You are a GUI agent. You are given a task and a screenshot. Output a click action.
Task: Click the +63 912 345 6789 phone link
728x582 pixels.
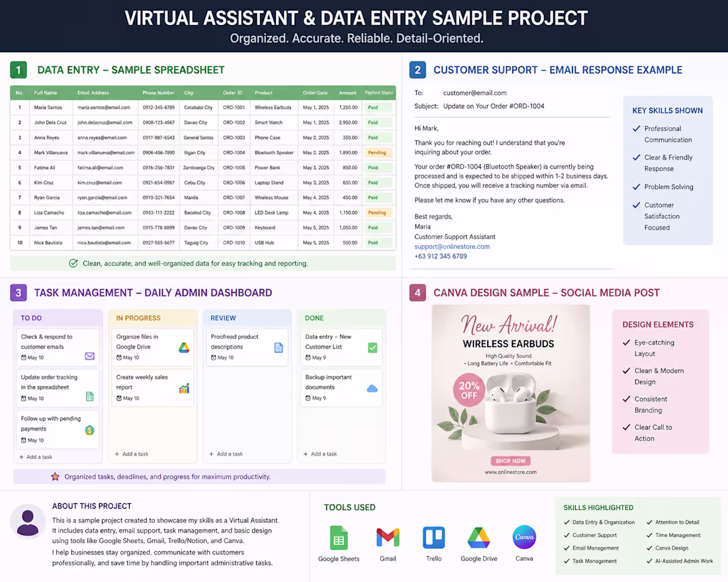click(x=441, y=256)
